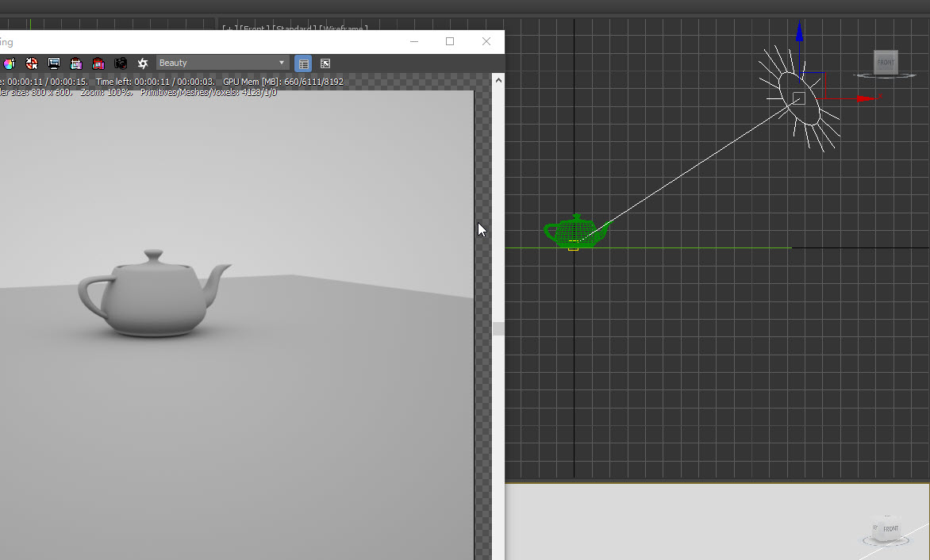
Task: Click the camera snapshot icon
Action: click(121, 63)
